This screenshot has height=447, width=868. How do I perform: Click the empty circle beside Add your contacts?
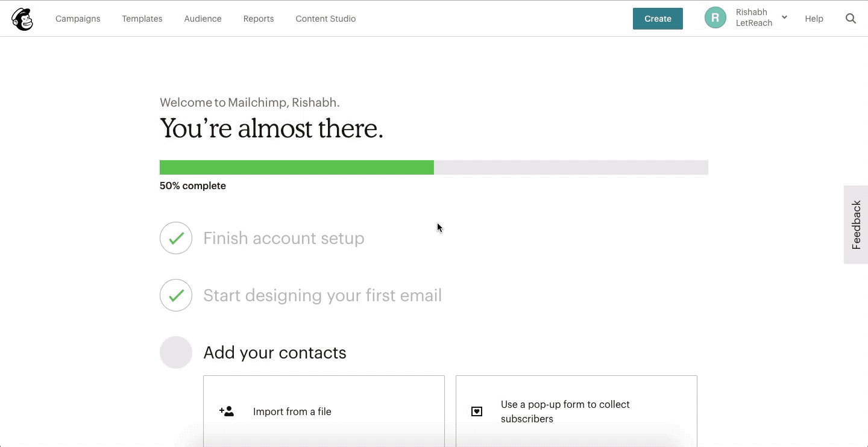point(176,352)
